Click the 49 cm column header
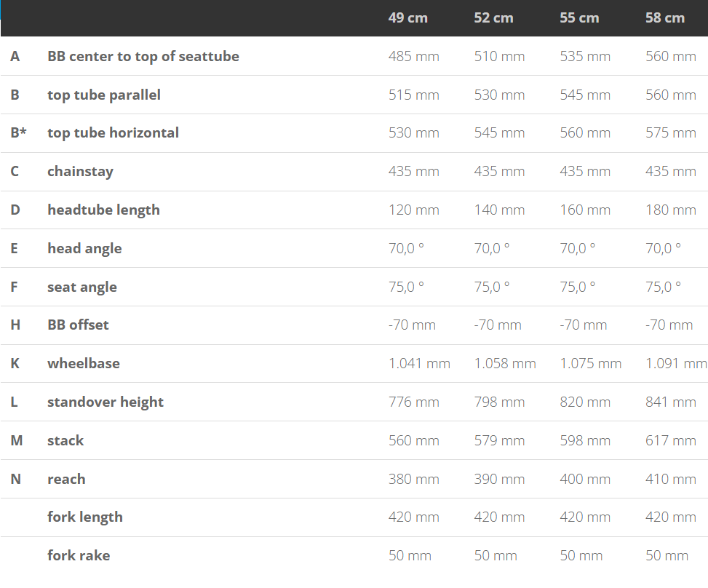This screenshot has width=708, height=588. point(407,17)
